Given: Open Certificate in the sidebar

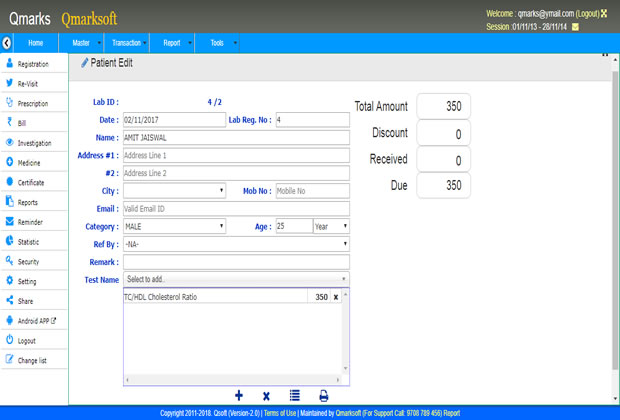Looking at the screenshot, I should point(33,182).
